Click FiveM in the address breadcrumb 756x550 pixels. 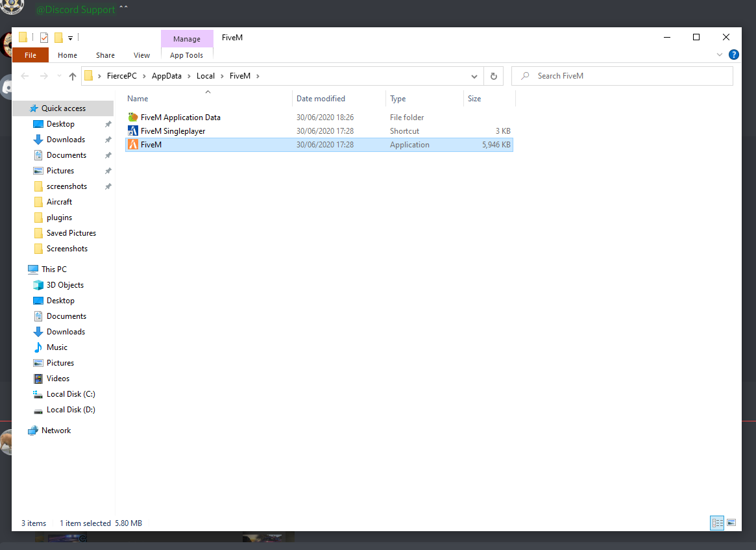239,76
